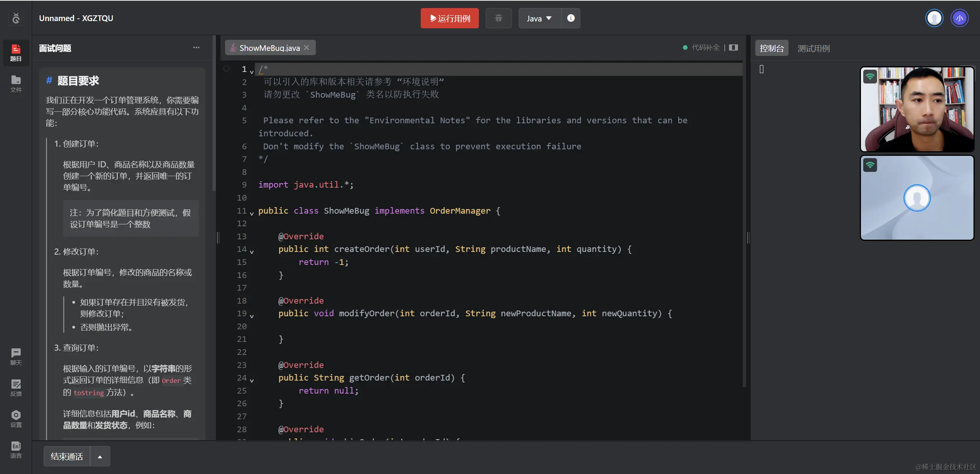Select the 控制台 console tab

[x=771, y=49]
